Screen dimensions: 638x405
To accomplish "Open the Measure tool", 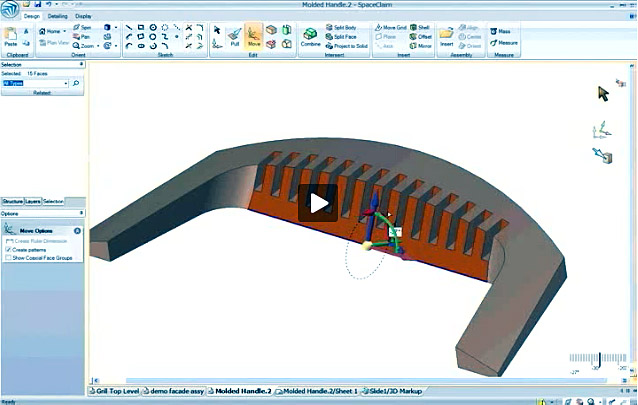I will click(x=506, y=43).
